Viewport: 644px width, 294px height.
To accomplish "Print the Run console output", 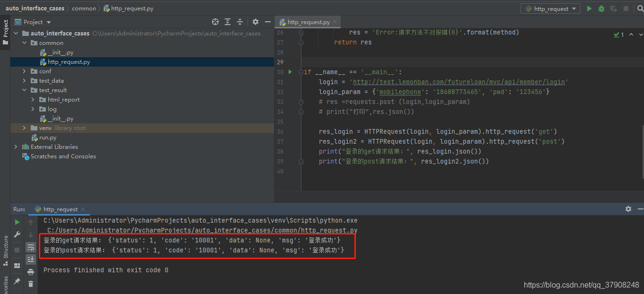I will point(31,272).
